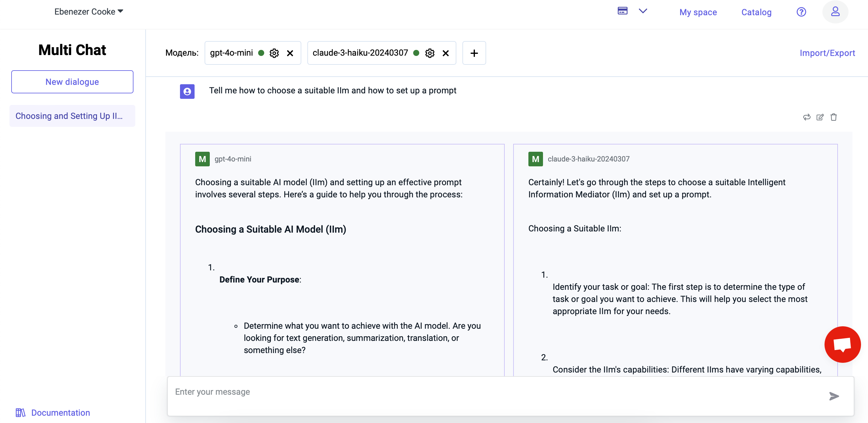This screenshot has width=868, height=423.
Task: Open help via question mark icon
Action: point(801,12)
